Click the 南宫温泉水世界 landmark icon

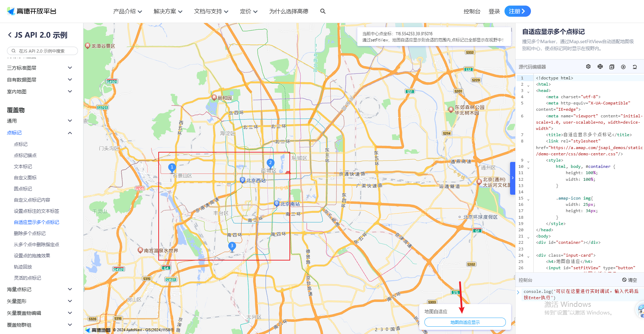[140, 250]
